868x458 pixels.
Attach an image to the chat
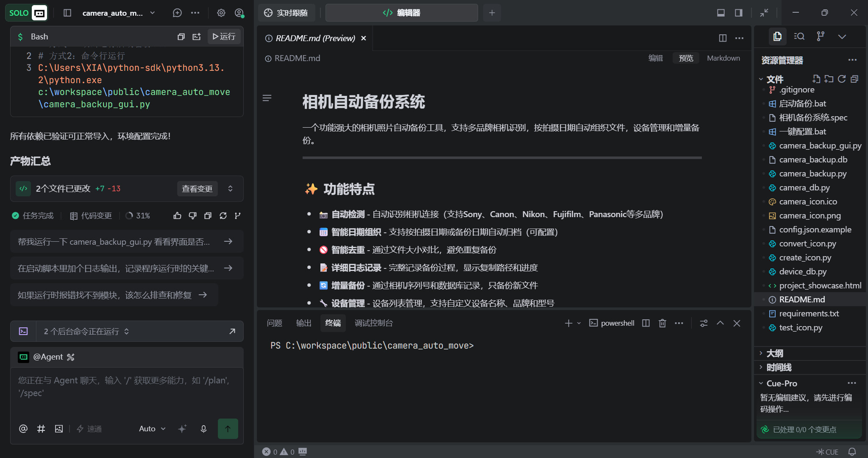pos(59,429)
